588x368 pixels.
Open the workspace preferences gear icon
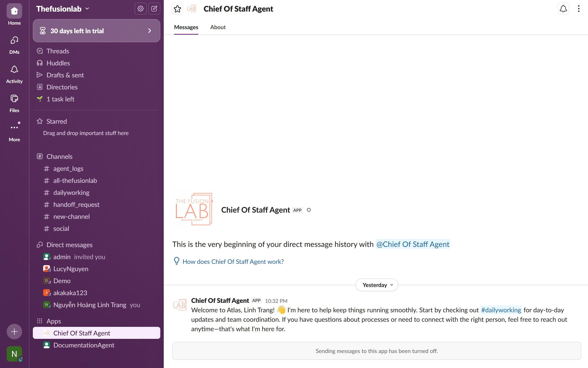[x=140, y=9]
